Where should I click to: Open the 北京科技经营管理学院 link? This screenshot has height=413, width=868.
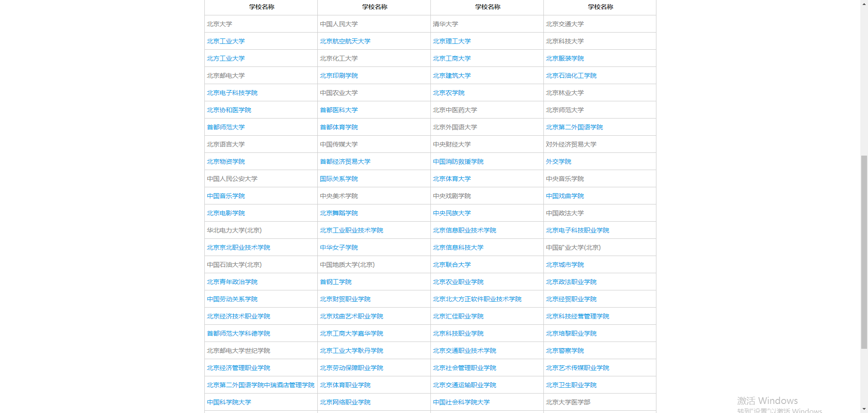pos(577,316)
